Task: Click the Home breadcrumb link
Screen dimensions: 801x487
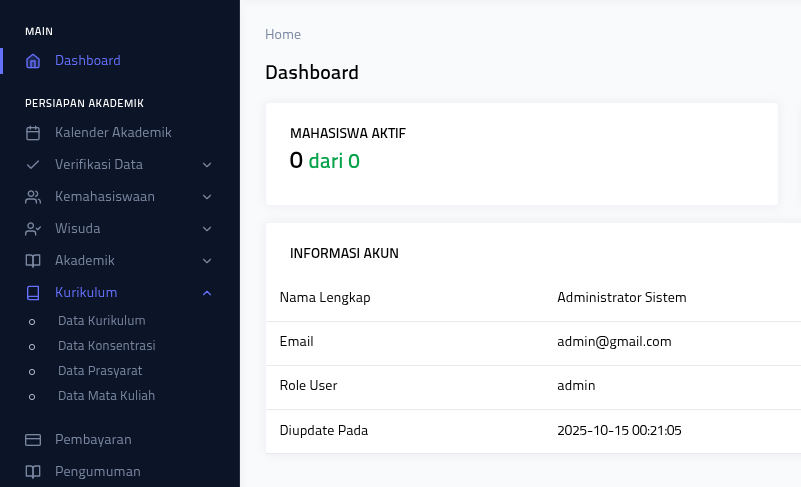Action: coord(283,35)
